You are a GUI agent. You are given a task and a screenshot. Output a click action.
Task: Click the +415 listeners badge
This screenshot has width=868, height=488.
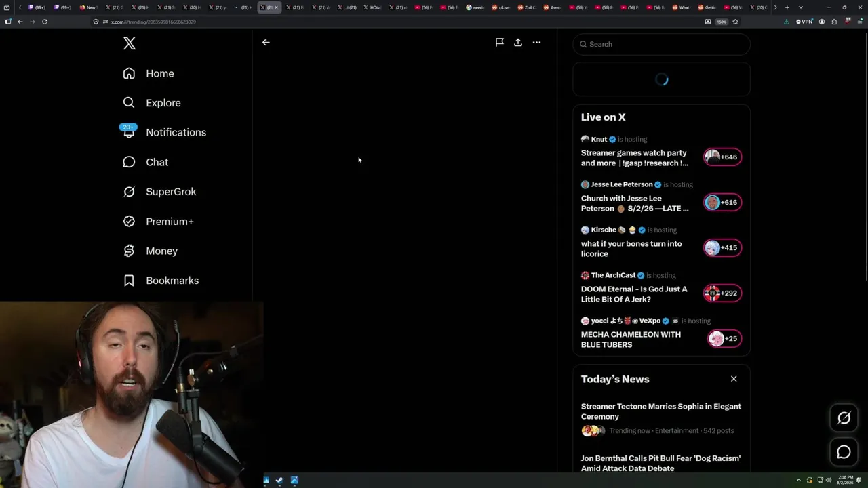pos(722,247)
